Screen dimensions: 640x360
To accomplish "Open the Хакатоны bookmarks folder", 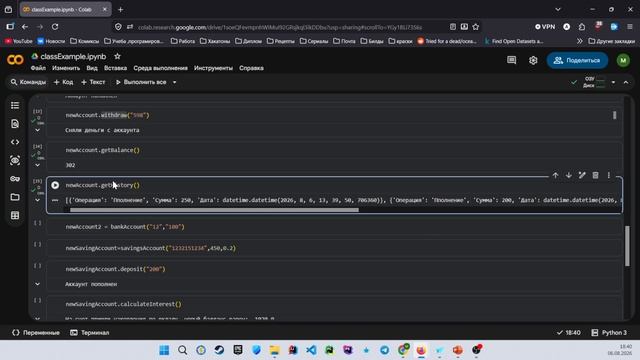I will [215, 41].
